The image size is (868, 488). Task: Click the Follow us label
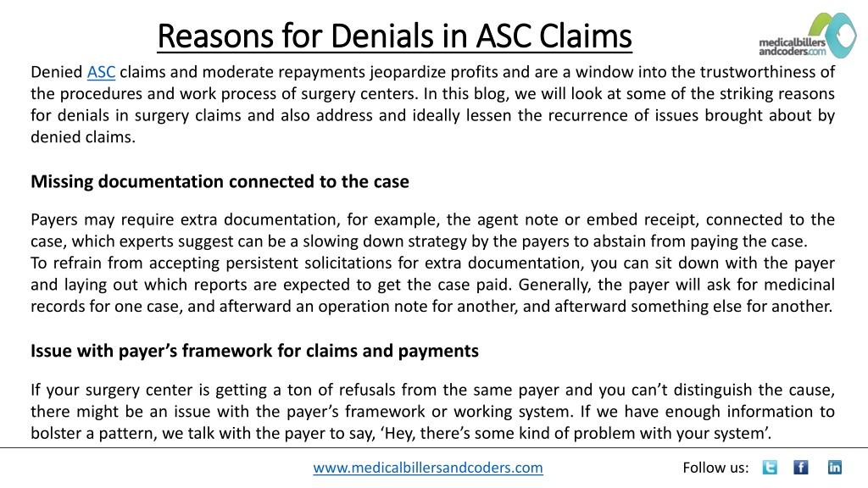[715, 468]
